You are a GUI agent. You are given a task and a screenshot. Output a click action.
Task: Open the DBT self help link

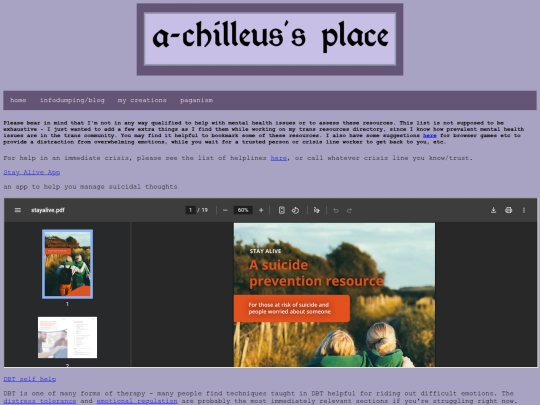click(x=30, y=379)
